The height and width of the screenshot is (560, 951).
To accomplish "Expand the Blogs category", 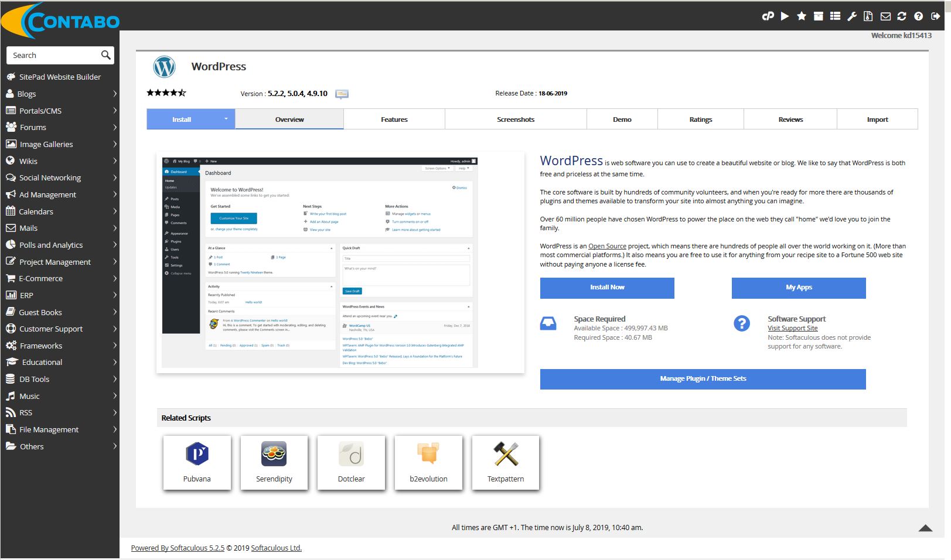I will 60,94.
